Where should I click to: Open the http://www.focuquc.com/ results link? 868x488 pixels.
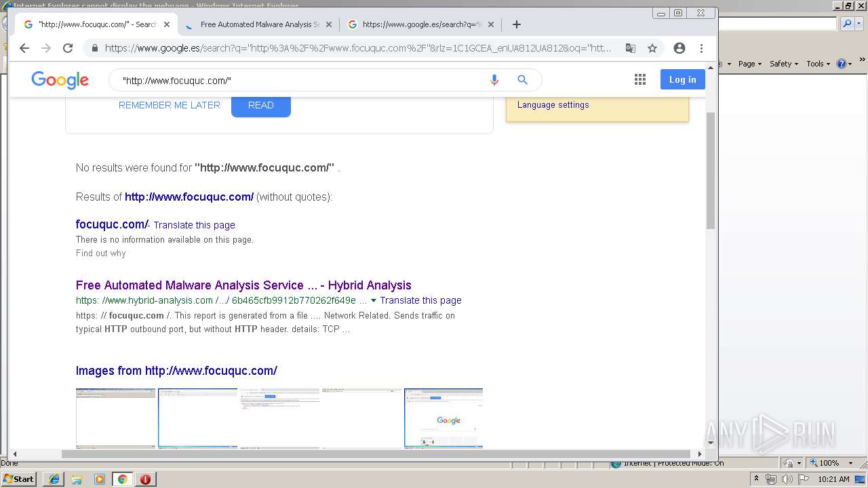[x=189, y=197]
